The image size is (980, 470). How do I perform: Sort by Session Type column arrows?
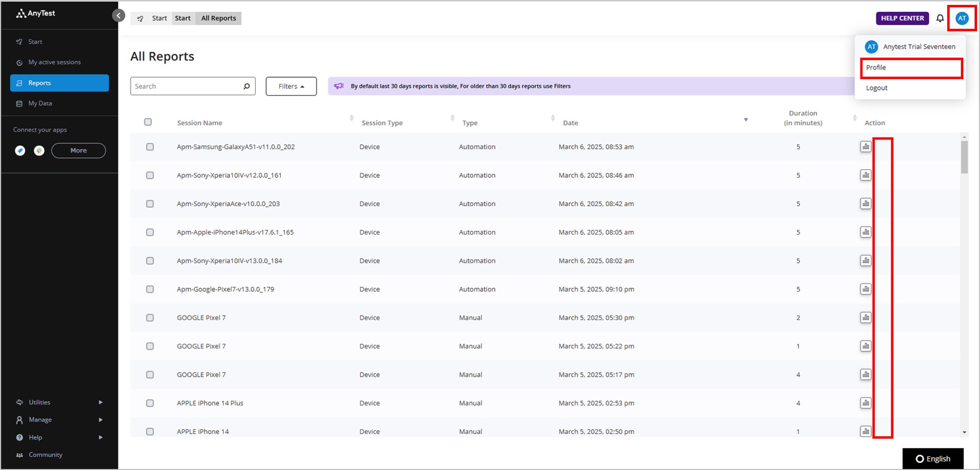click(452, 118)
